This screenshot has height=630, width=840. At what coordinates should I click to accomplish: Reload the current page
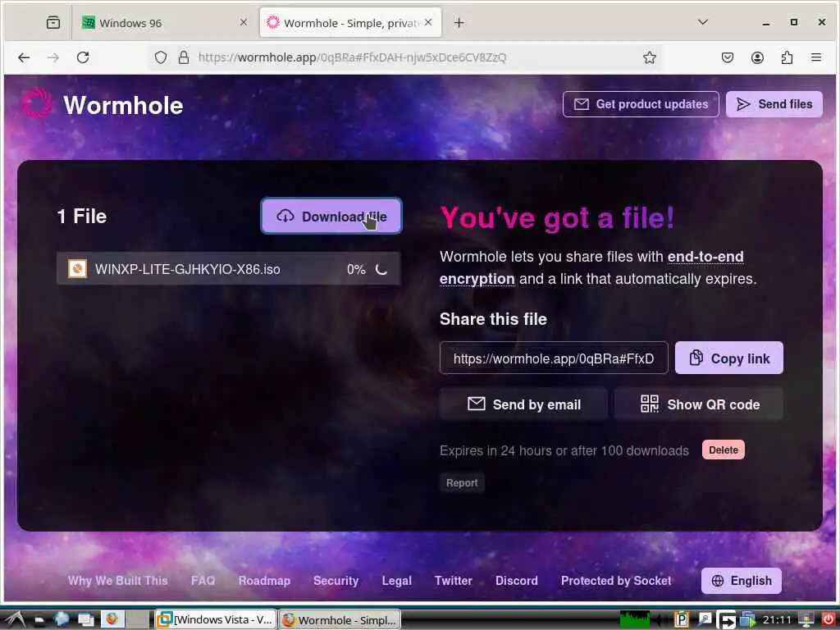83,57
